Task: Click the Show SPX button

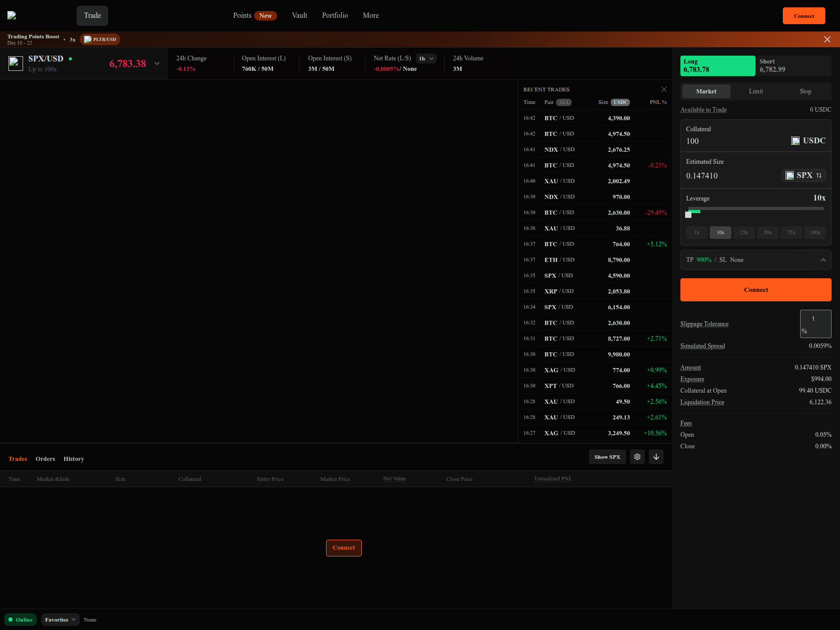Action: (607, 457)
